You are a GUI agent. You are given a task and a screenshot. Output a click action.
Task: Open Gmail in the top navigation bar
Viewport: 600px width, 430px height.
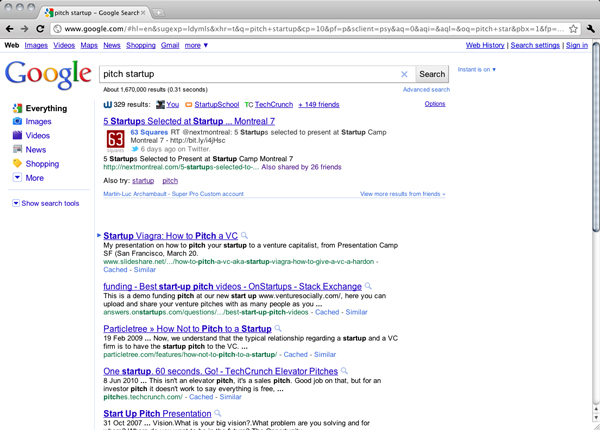coord(170,45)
